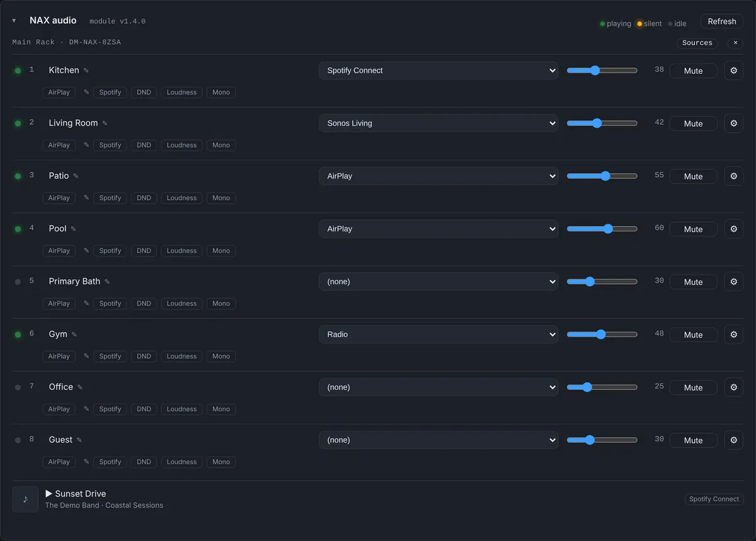Click 'Main Rack · DM-NAX-8ZSA' label

pyautogui.click(x=67, y=42)
